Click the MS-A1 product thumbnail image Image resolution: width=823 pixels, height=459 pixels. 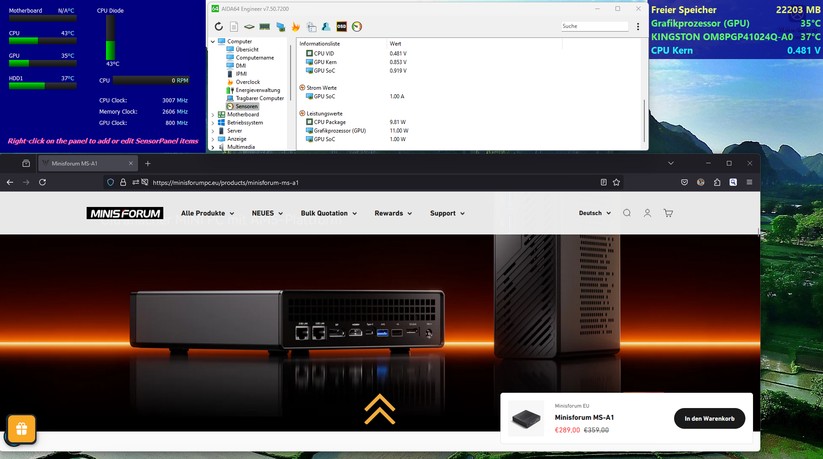526,419
